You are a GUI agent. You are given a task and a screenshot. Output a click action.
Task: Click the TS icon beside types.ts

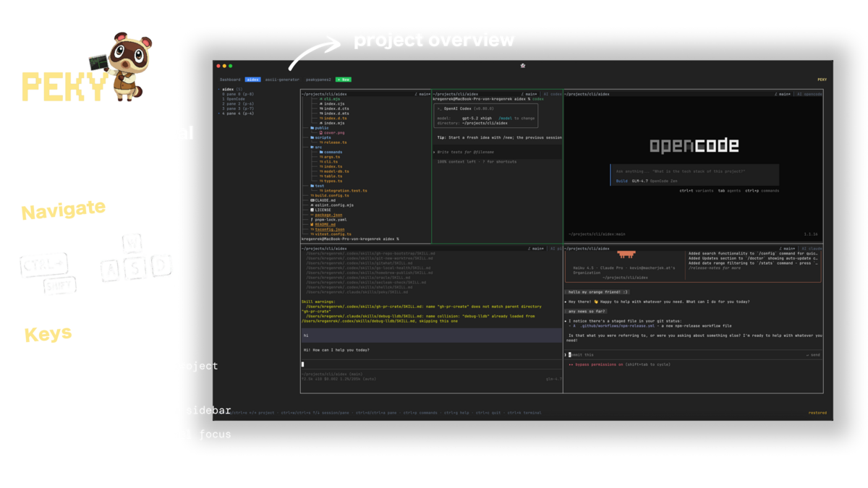click(x=321, y=181)
